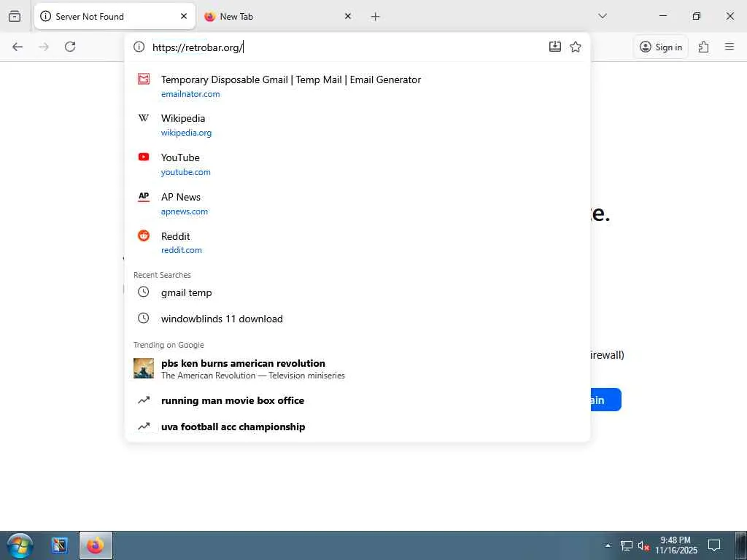Open the pinned app next to Start
Image resolution: width=747 pixels, height=560 pixels.
(x=60, y=545)
